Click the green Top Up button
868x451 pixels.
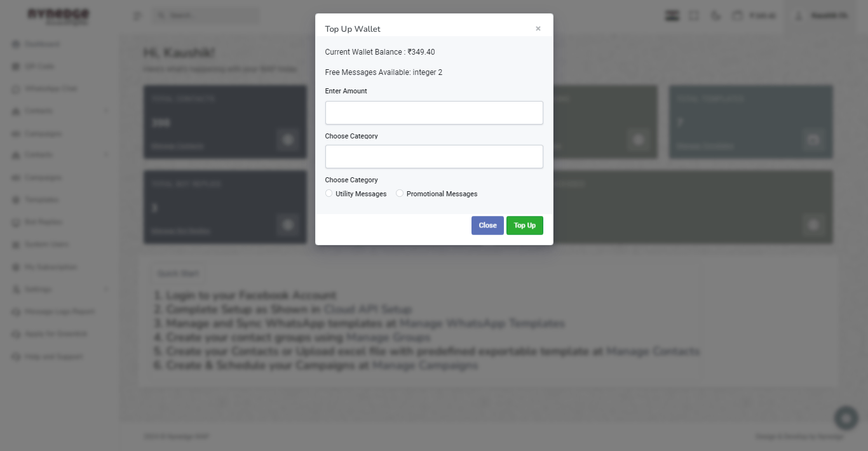click(x=525, y=226)
